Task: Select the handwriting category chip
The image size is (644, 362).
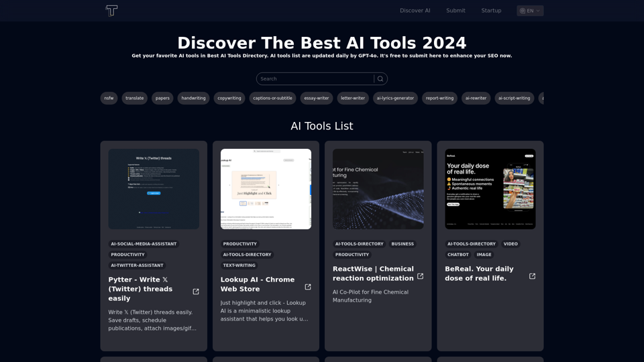Action: point(193,98)
